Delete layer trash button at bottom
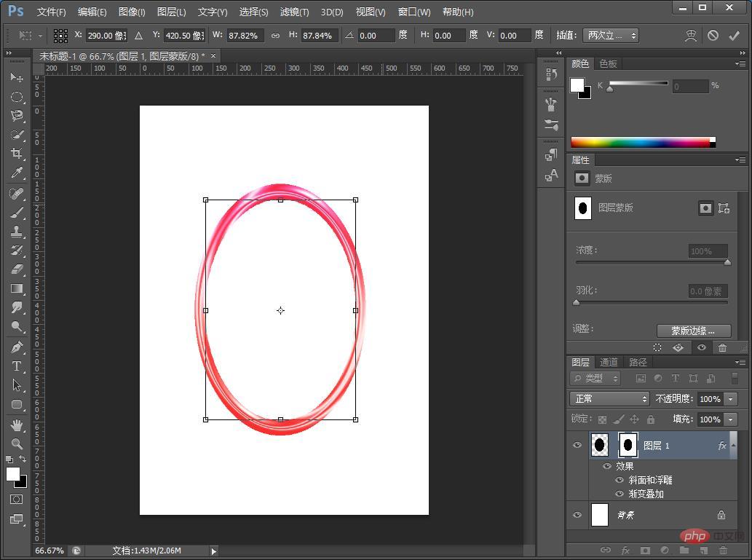 click(x=723, y=550)
